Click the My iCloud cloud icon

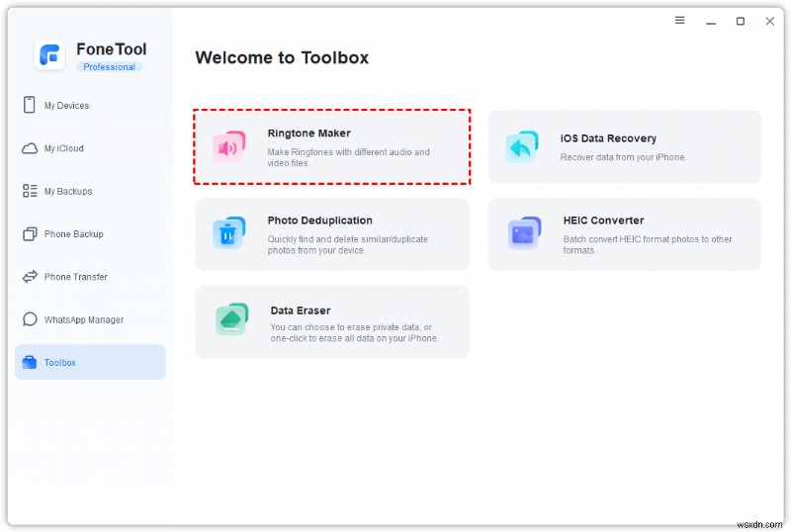(x=30, y=148)
